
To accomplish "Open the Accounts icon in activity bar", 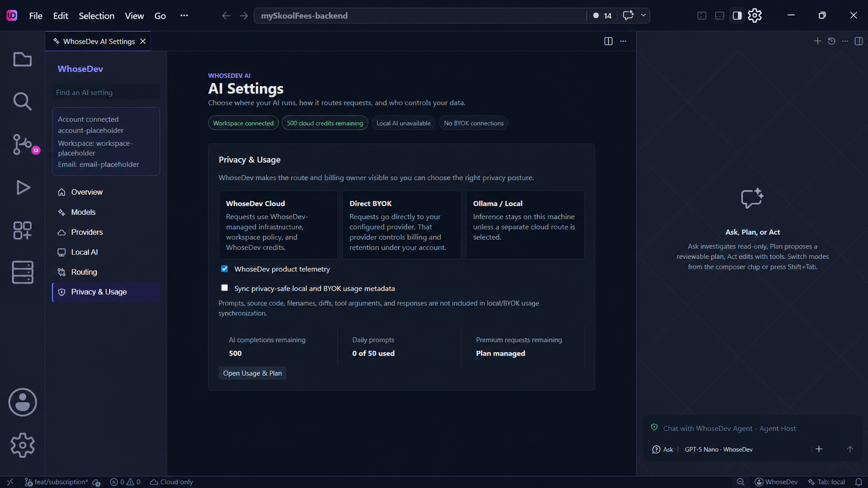I will (22, 402).
